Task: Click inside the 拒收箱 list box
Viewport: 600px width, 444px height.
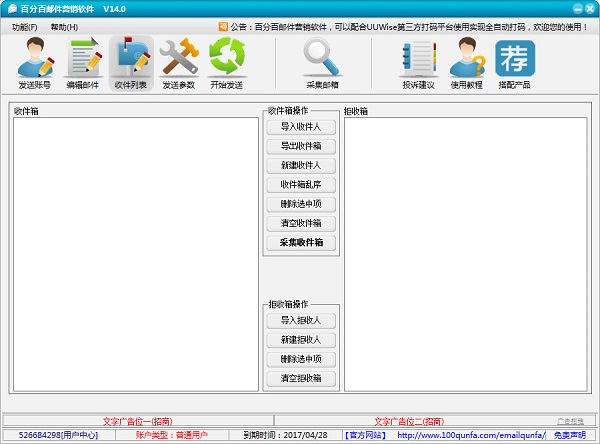Action: 466,254
